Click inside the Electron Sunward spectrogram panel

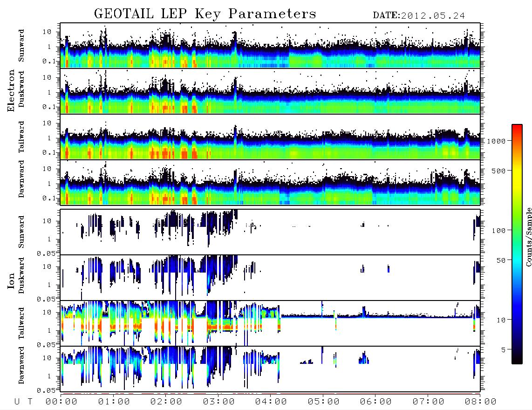coord(270,46)
